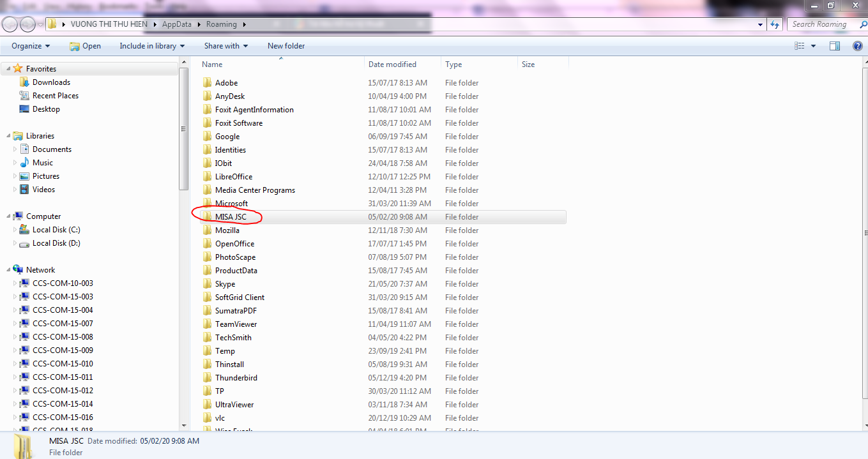
Task: Open the Organize dropdown menu
Action: 31,46
